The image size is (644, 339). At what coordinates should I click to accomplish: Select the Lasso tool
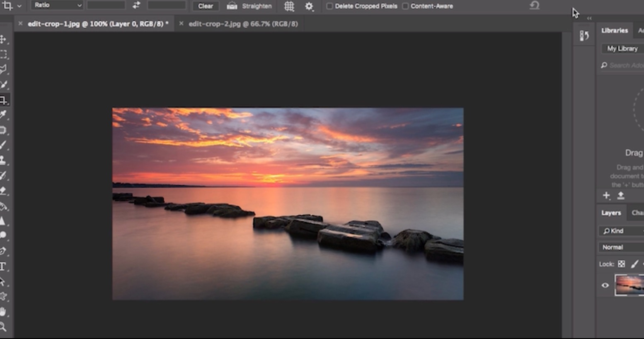(3, 69)
